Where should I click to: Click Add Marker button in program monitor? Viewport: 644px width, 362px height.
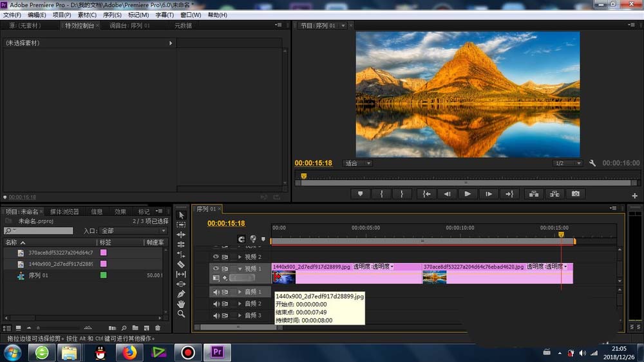[x=360, y=194]
